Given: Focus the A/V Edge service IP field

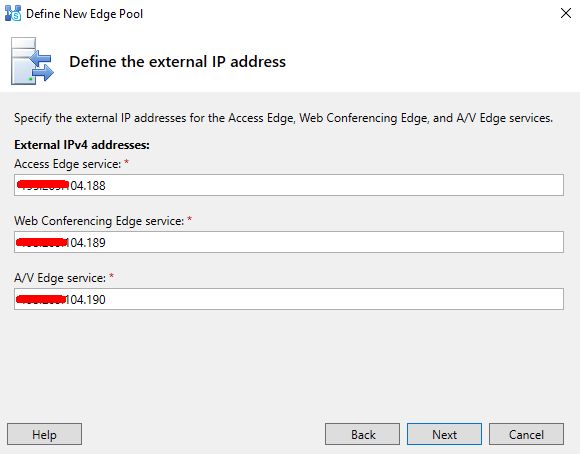Looking at the screenshot, I should (x=289, y=299).
